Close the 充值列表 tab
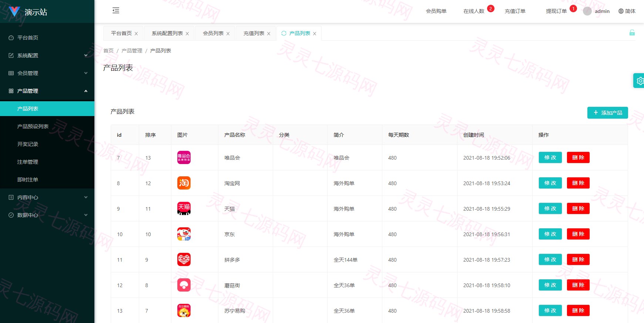The height and width of the screenshot is (323, 644). (x=269, y=34)
